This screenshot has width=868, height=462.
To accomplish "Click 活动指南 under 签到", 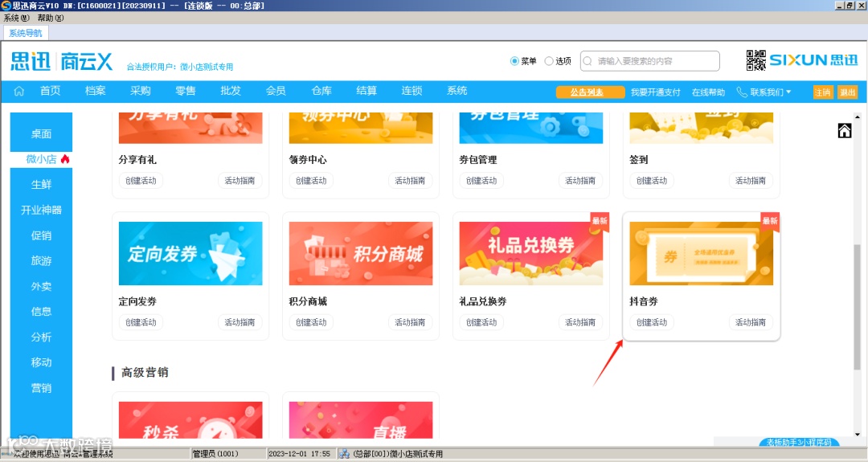I will point(750,180).
